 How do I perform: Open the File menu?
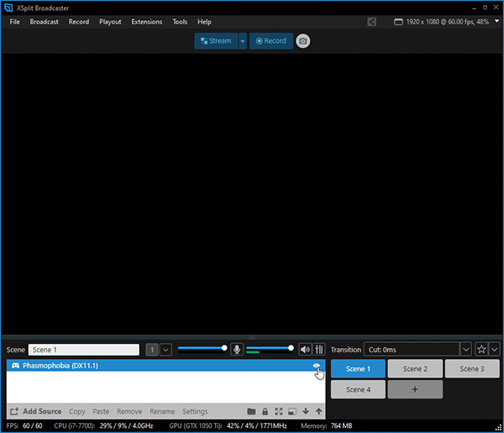[14, 22]
